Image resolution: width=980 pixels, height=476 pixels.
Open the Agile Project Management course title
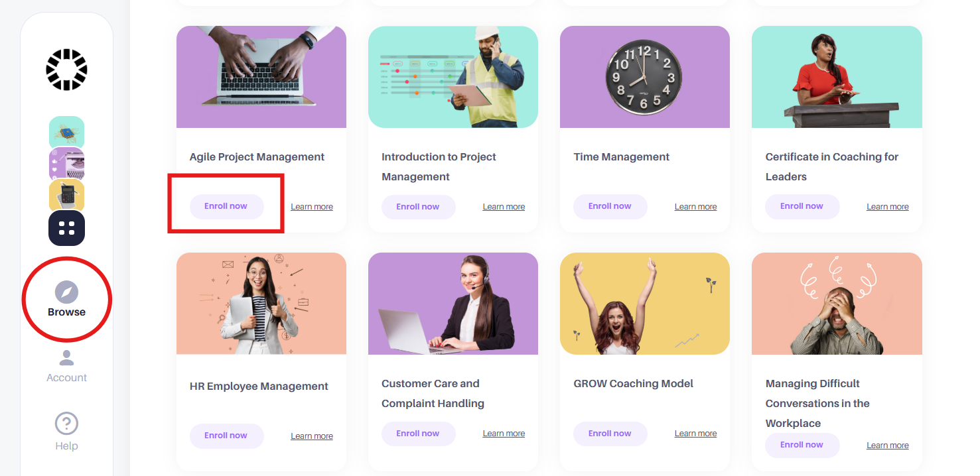click(257, 157)
